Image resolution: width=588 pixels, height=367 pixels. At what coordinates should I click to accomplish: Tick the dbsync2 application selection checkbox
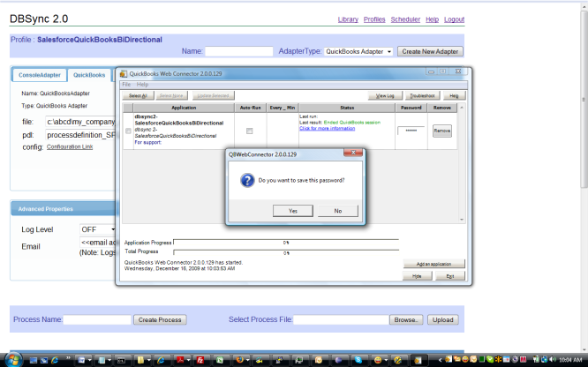click(129, 131)
